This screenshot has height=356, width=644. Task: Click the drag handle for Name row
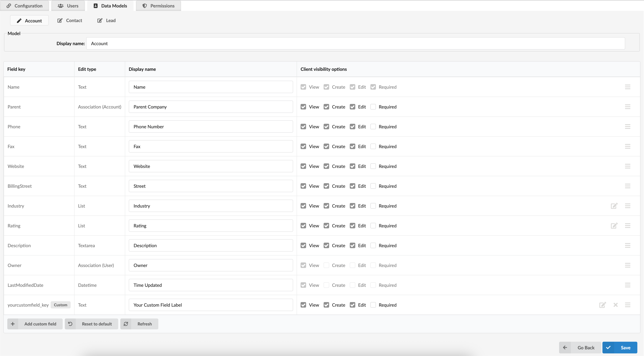pos(627,87)
